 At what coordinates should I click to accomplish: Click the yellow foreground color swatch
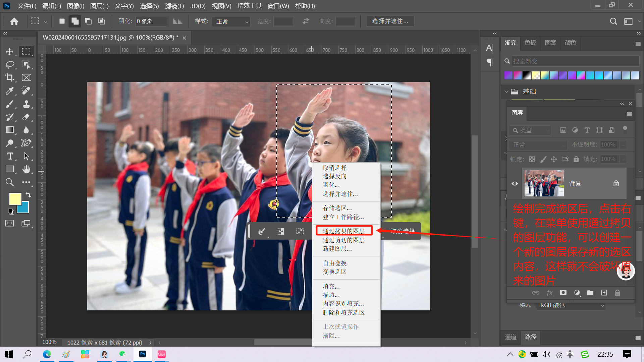pyautogui.click(x=14, y=198)
